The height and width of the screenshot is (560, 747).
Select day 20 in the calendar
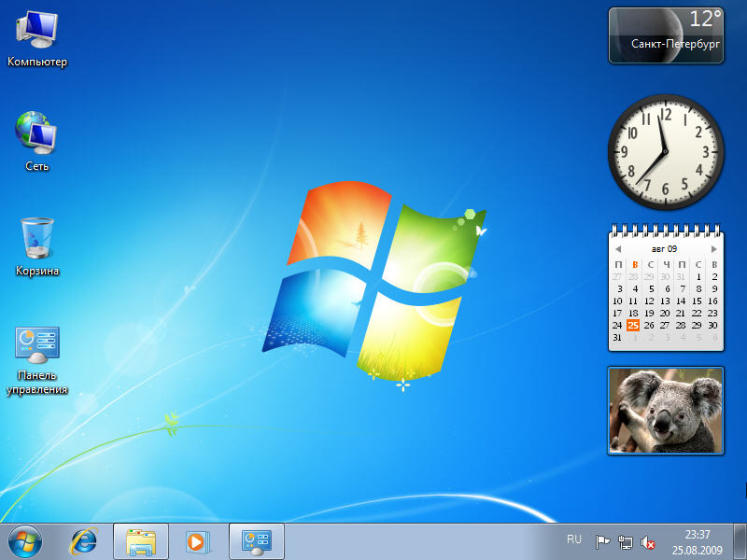665,314
